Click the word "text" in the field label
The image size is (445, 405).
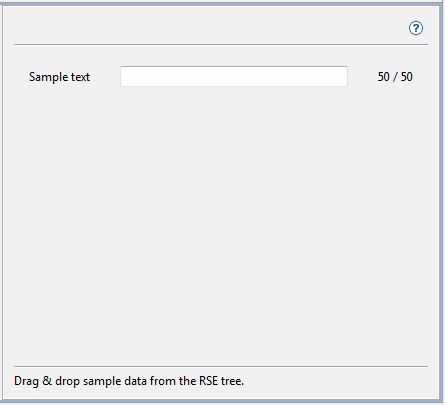(x=80, y=77)
